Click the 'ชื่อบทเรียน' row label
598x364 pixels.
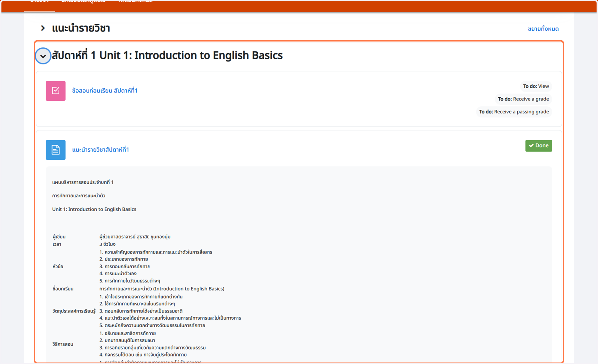coord(63,289)
